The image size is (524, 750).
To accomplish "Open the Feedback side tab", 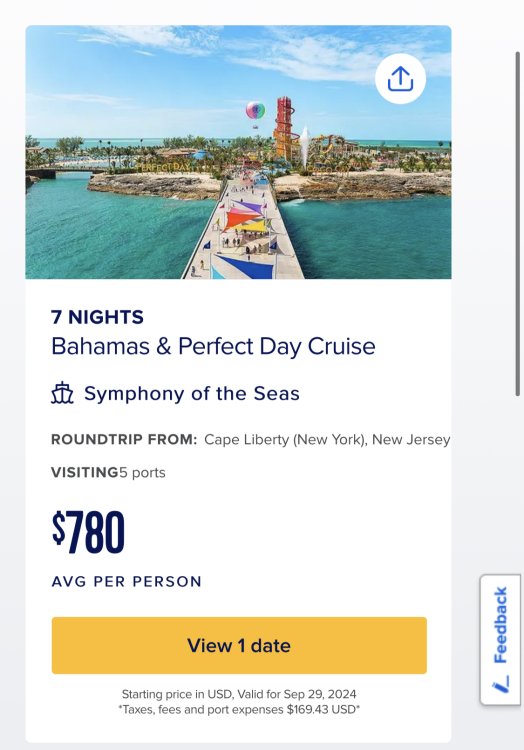I will pyautogui.click(x=501, y=640).
